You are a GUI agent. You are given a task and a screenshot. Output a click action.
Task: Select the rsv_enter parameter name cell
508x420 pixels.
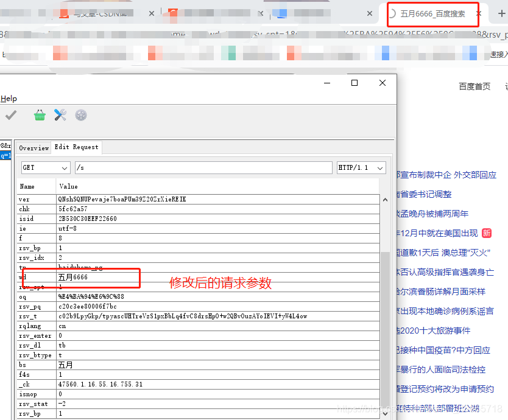pos(37,335)
